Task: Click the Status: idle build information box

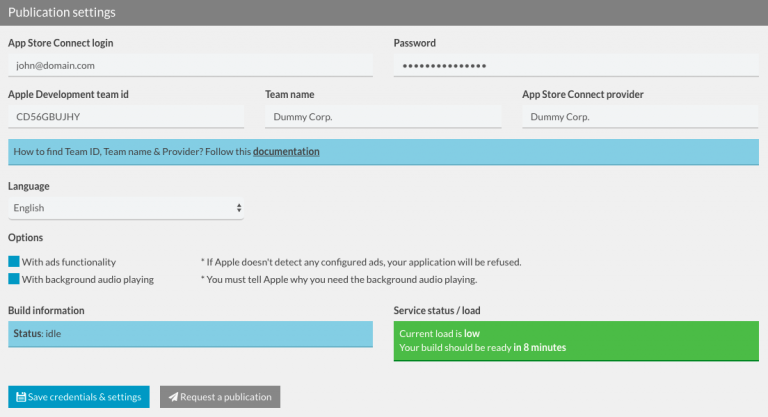Action: pyautogui.click(x=190, y=334)
